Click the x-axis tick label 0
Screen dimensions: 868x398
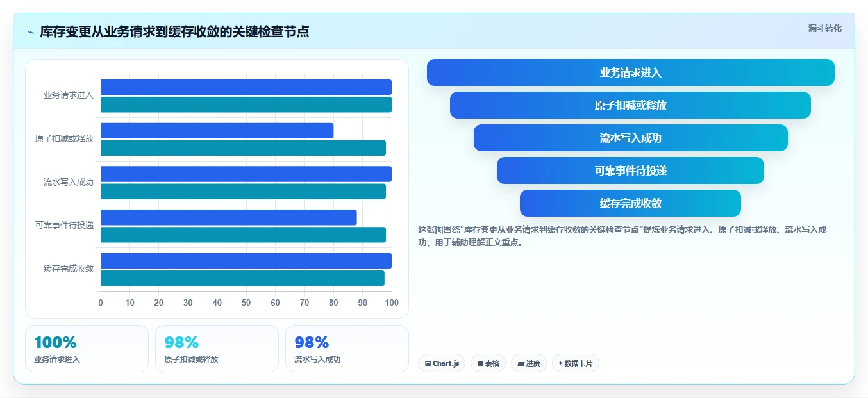[x=101, y=303]
